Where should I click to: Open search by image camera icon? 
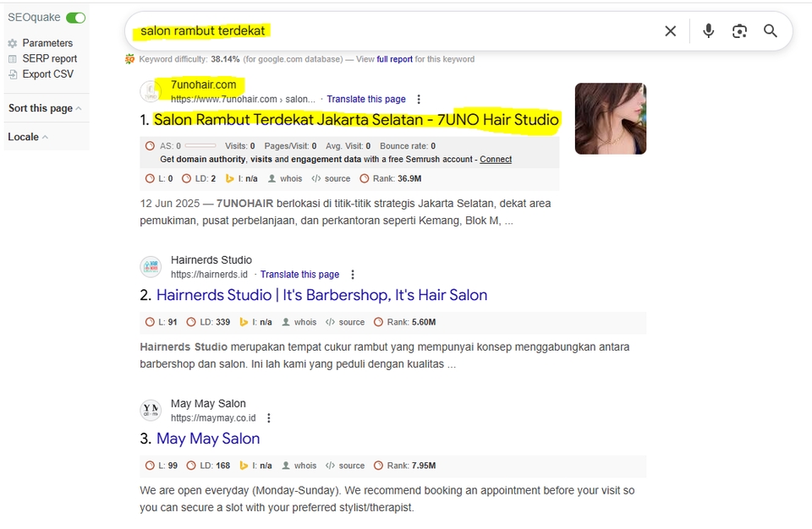[x=739, y=31]
